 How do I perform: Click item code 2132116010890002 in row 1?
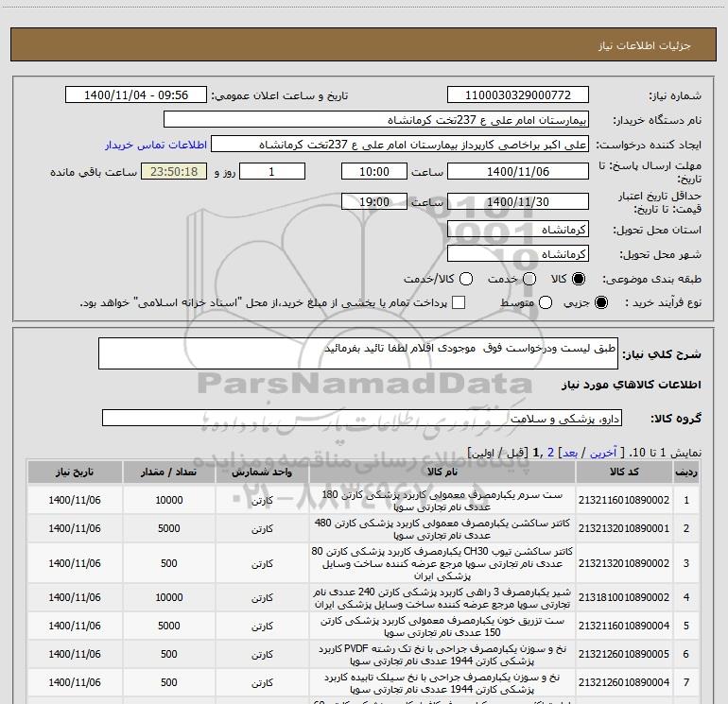624,500
